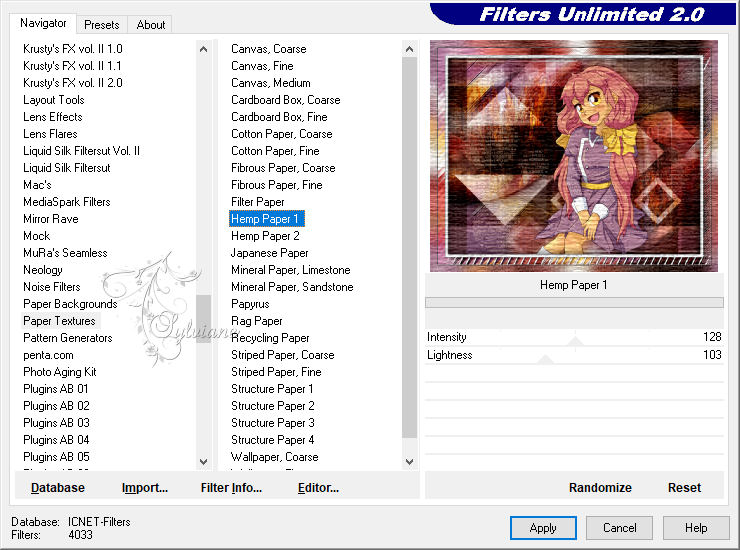740x550 pixels.
Task: Select Pattern Generators category
Action: (x=67, y=338)
